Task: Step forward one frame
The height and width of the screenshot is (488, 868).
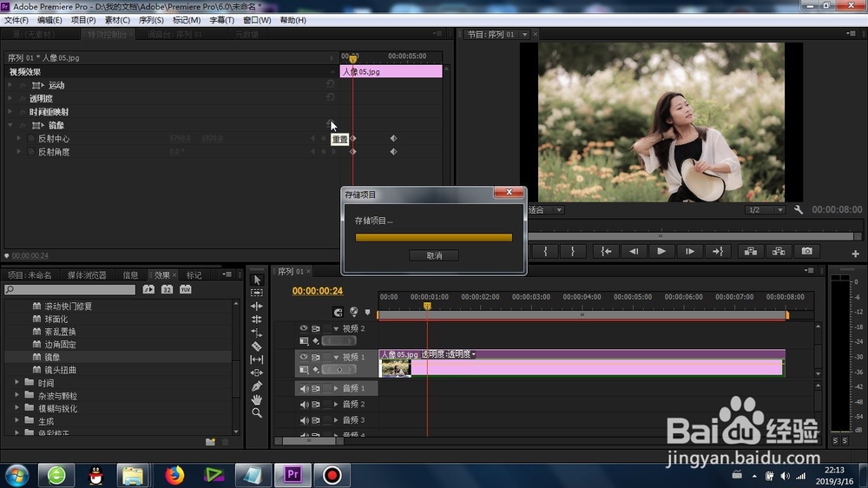Action: [690, 251]
